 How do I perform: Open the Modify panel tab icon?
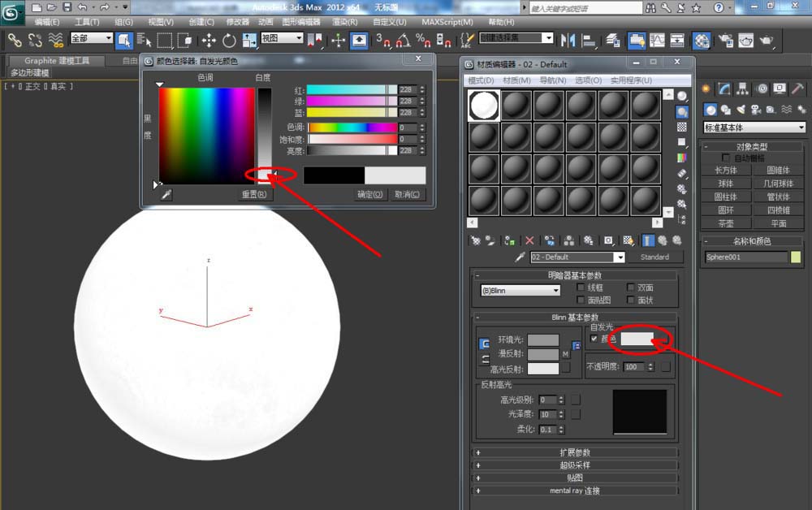pyautogui.click(x=724, y=89)
